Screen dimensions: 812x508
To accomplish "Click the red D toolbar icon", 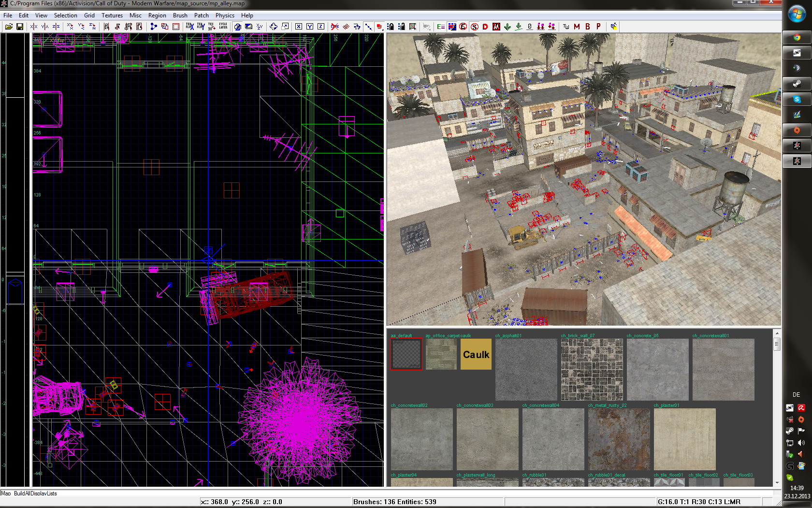I will 485,27.
